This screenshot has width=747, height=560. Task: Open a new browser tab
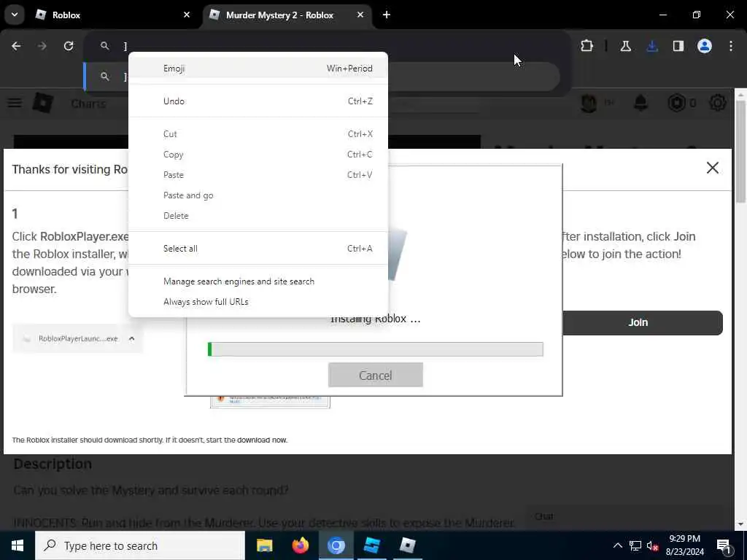pos(387,15)
